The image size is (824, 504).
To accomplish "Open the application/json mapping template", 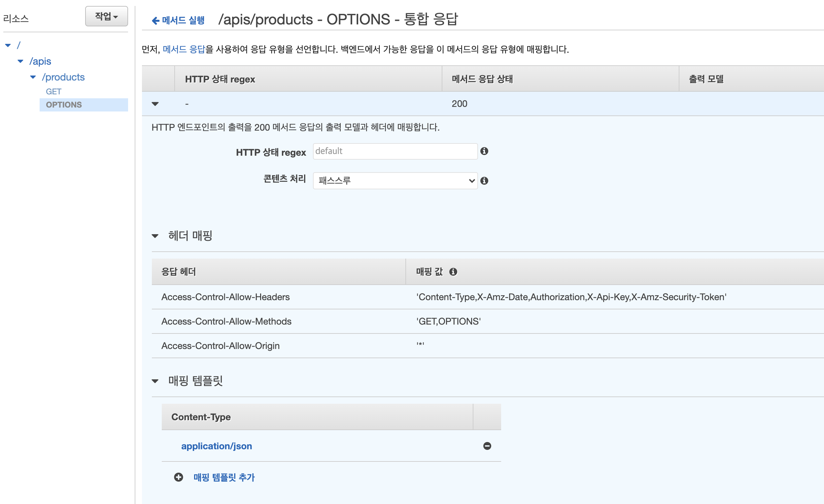I will (216, 446).
